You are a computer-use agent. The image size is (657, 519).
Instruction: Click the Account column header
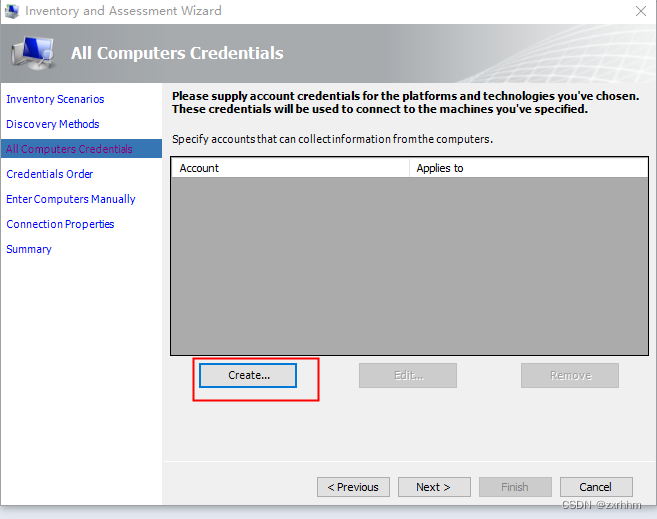click(290, 168)
